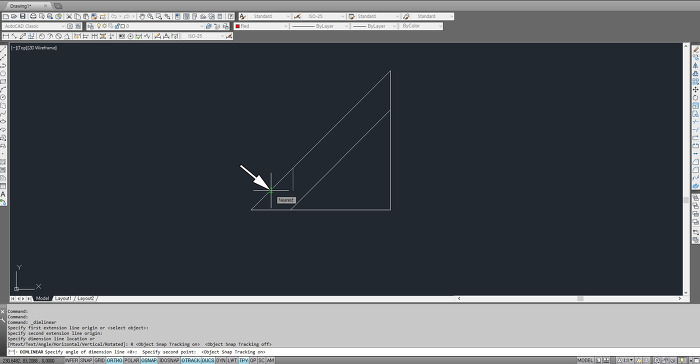Screen dimensions: 700x364
Task: Cut selection with the scissors icon
Action: 69,17
